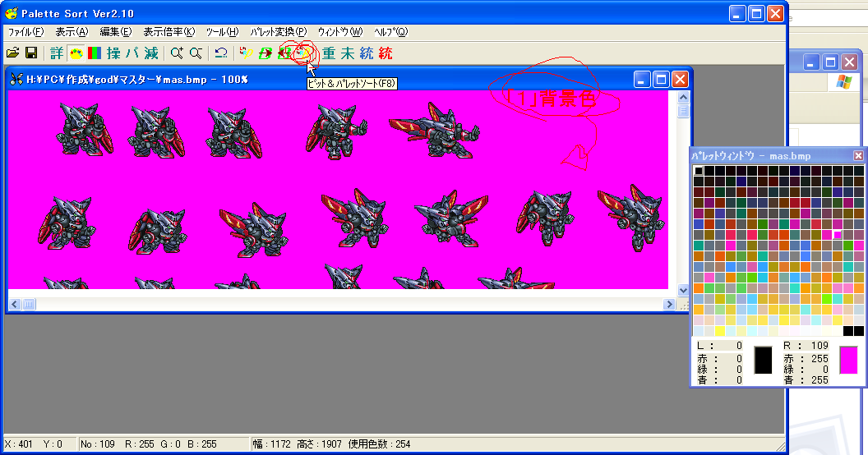Viewport: 868px width, 455px height.
Task: Click the undo arrow icon
Action: 221,53
